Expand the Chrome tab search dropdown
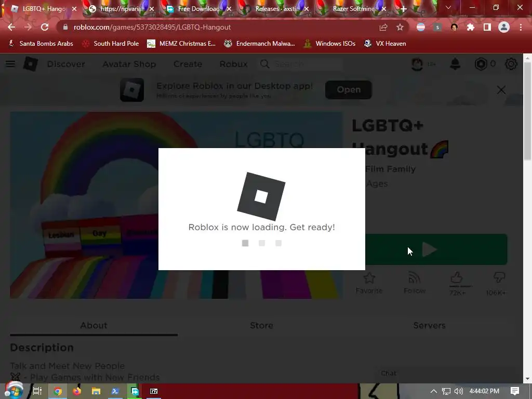The height and width of the screenshot is (399, 532). coord(448,7)
